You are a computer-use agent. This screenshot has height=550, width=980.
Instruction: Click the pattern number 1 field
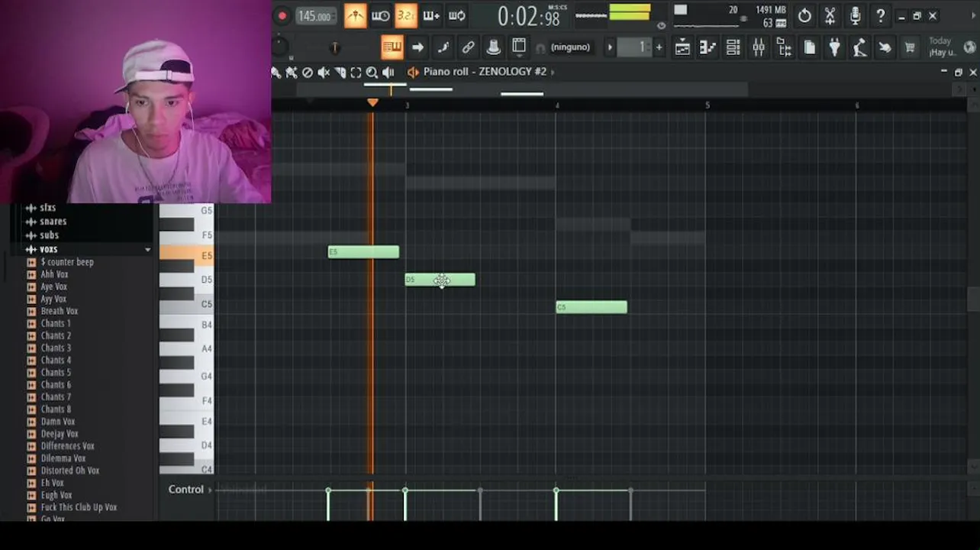coord(637,47)
